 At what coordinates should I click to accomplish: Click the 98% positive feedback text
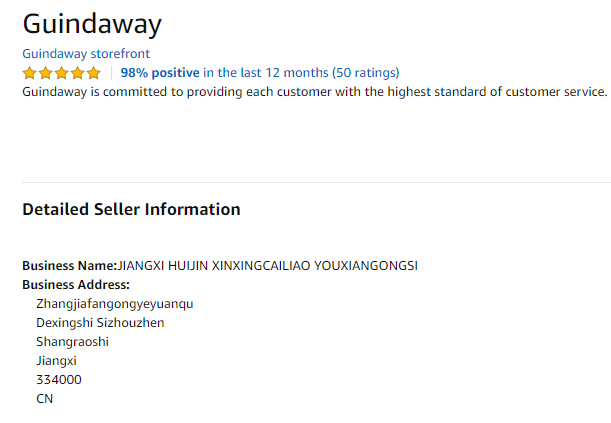(160, 73)
